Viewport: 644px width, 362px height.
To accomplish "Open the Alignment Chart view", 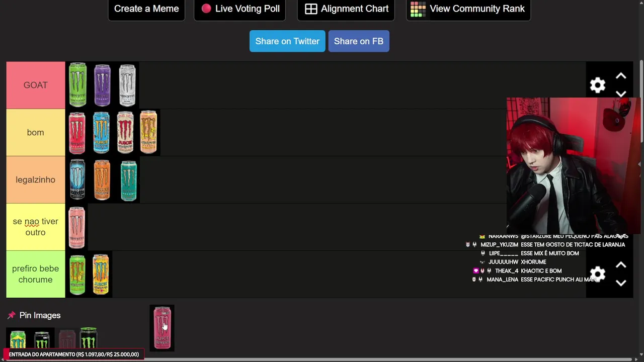I will click(347, 9).
